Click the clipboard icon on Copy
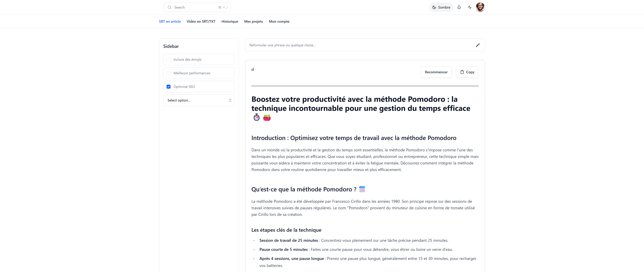The image size is (644, 272). click(462, 72)
